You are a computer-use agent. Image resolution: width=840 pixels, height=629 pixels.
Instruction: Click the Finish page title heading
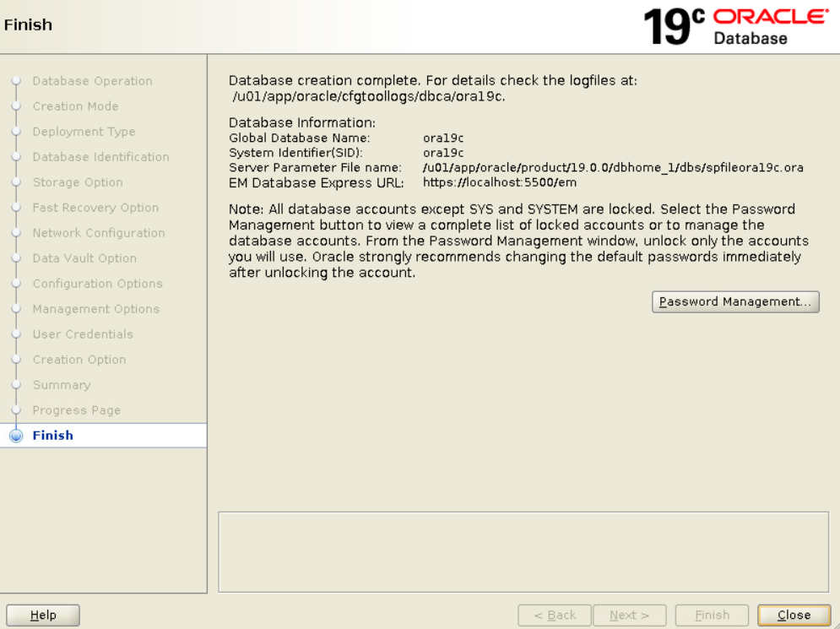28,24
